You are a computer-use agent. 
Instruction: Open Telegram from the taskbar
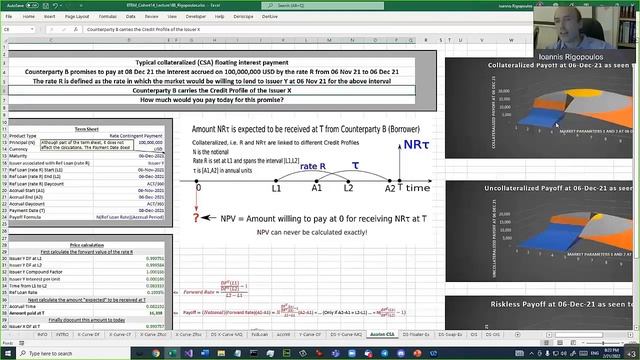click(x=384, y=353)
